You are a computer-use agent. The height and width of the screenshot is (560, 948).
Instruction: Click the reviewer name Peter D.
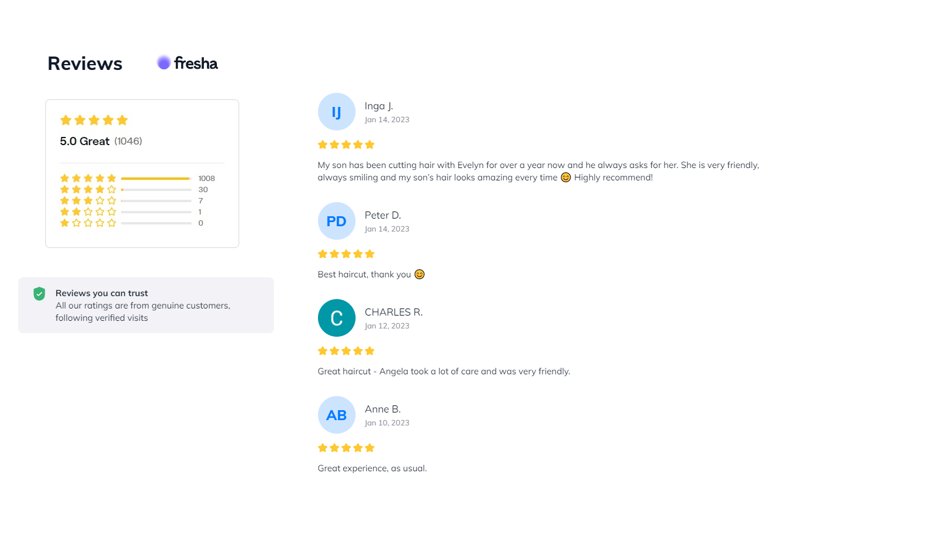tap(383, 215)
